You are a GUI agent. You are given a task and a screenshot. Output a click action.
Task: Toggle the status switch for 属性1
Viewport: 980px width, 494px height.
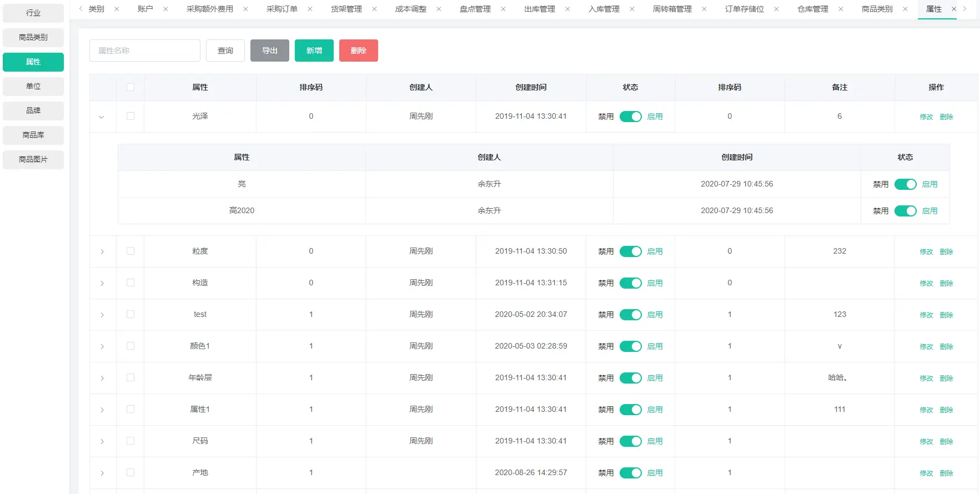point(631,410)
